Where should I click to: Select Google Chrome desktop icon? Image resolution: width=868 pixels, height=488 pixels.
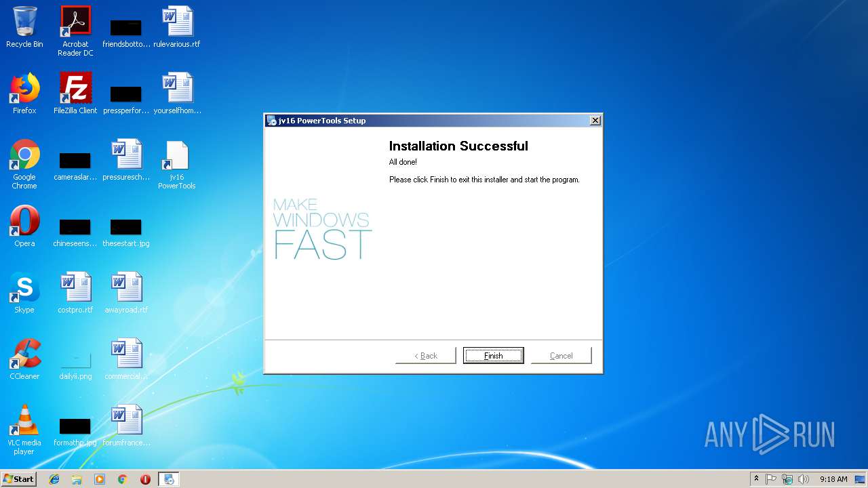(x=24, y=164)
